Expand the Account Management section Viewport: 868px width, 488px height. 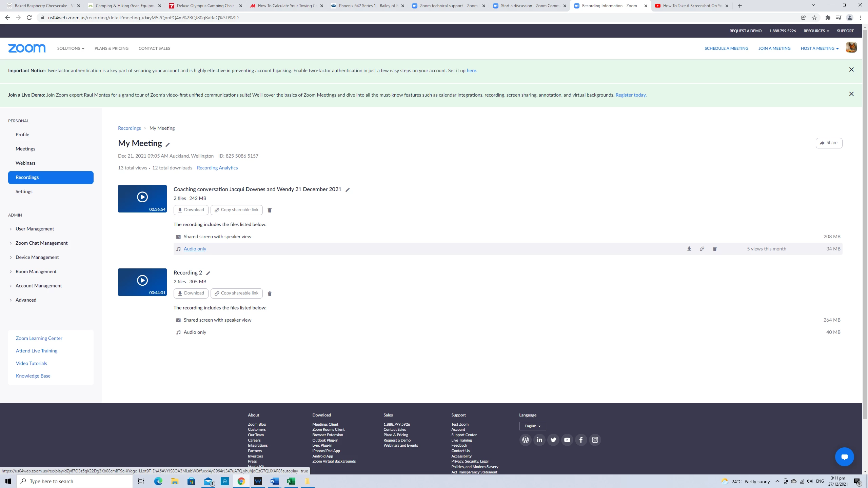[x=39, y=286]
